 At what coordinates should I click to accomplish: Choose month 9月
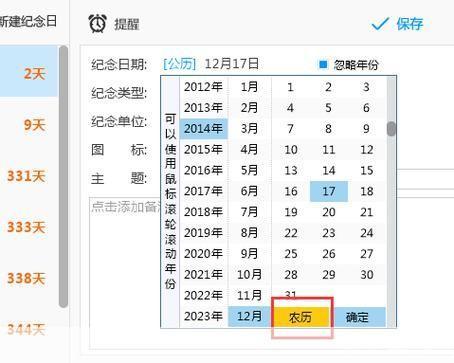pyautogui.click(x=249, y=254)
